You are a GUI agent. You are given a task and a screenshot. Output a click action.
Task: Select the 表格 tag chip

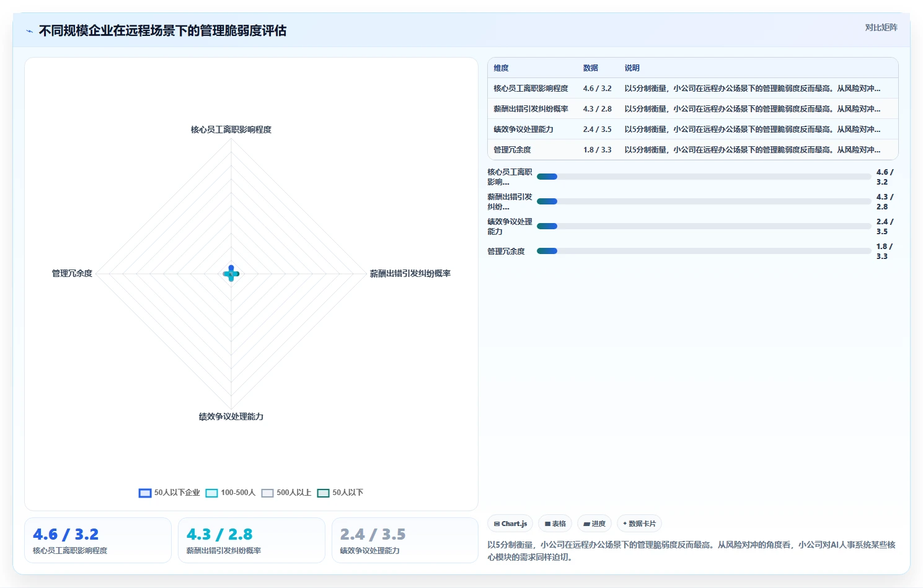pos(555,524)
